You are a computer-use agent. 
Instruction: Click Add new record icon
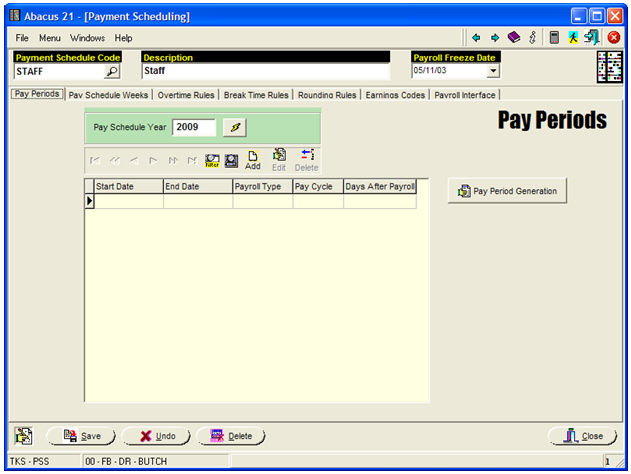pyautogui.click(x=252, y=160)
